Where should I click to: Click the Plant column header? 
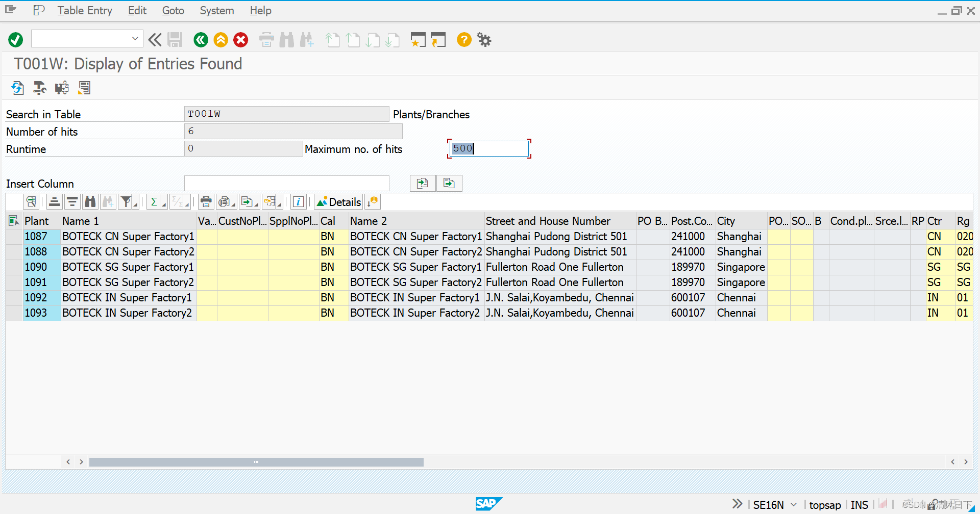click(x=42, y=221)
